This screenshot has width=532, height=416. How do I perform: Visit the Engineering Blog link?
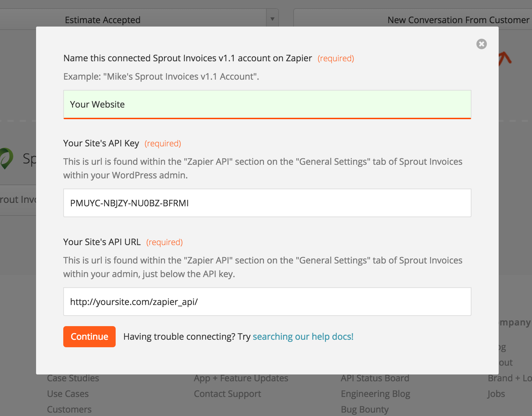pyautogui.click(x=375, y=394)
